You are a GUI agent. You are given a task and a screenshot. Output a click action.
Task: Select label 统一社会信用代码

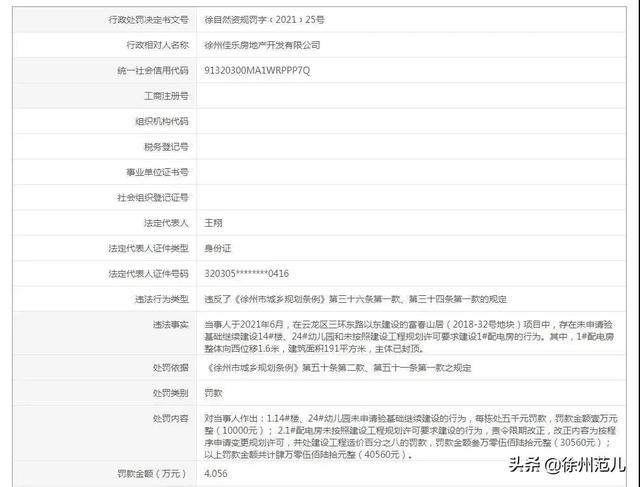click(x=153, y=70)
